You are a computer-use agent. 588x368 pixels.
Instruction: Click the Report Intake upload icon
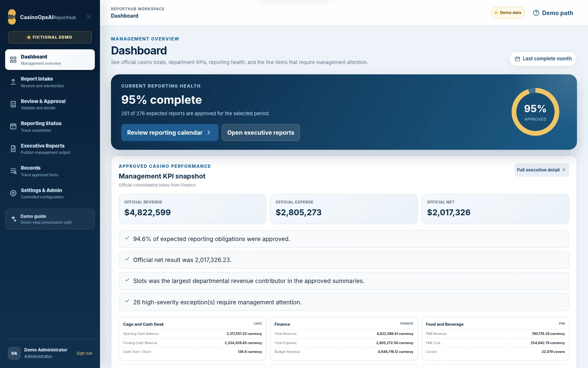(13, 82)
